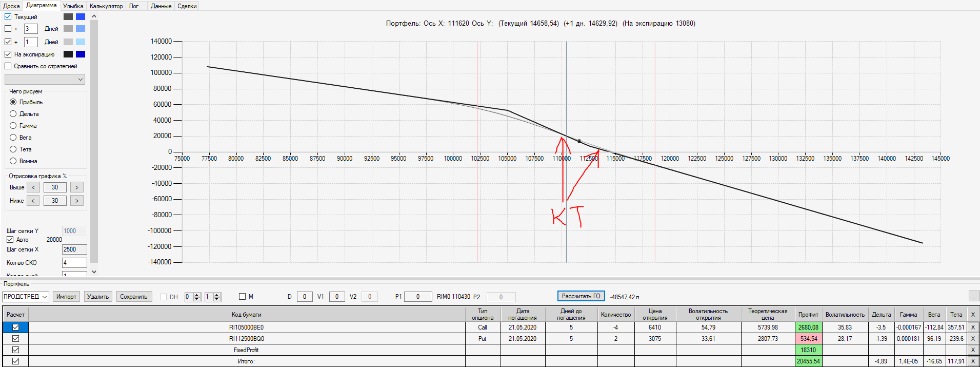This screenshot has height=367, width=980.
Task: Pick the blue swatch for Текущий
Action: coord(81,17)
